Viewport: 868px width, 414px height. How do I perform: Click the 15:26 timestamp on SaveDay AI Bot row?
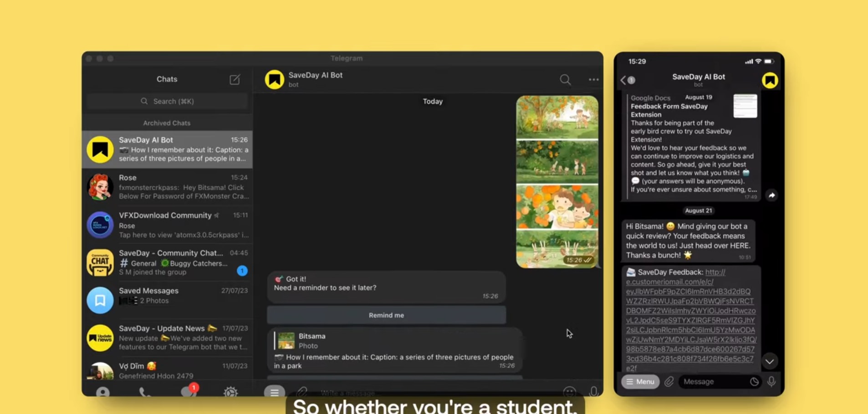point(239,140)
